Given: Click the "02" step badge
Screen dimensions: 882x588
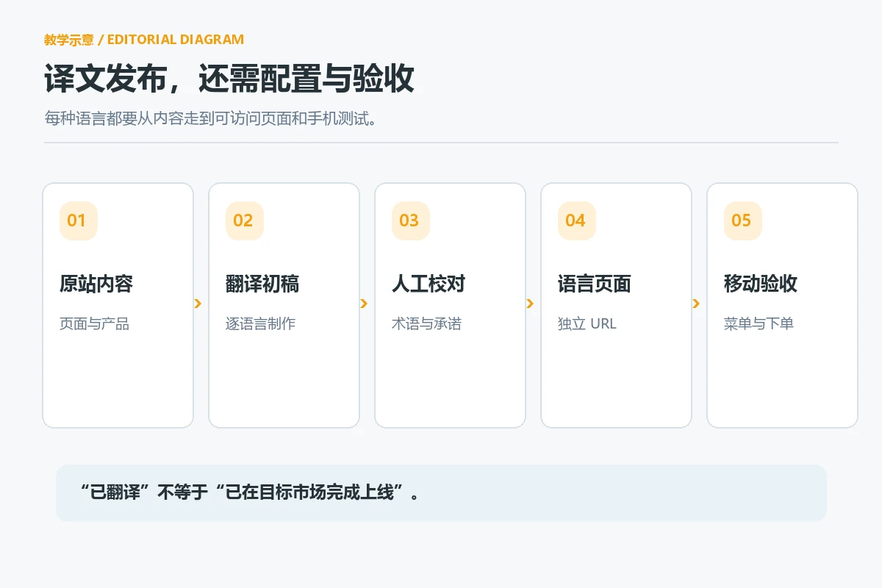Looking at the screenshot, I should [x=245, y=220].
